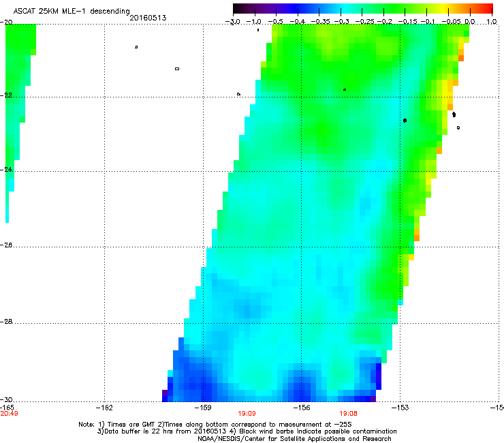The height and width of the screenshot is (443, 504).
Task: Click the latitude label -30
Action: point(6,400)
